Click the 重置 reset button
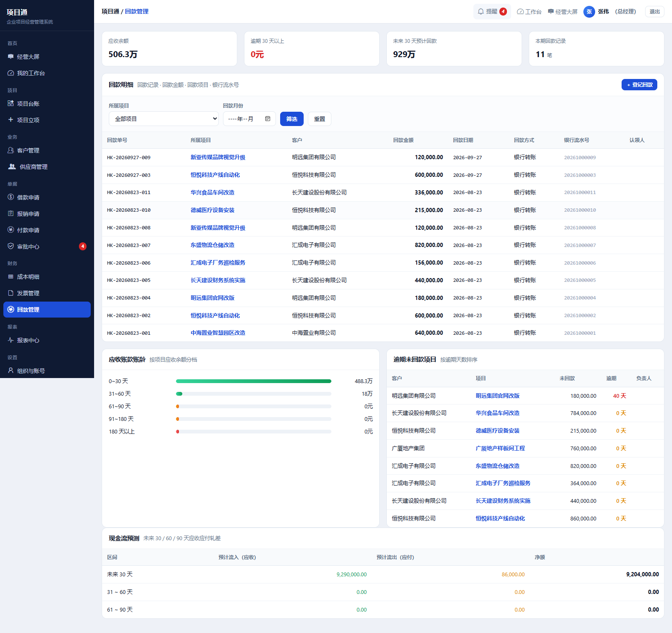Image resolution: width=672 pixels, height=633 pixels. click(x=320, y=119)
